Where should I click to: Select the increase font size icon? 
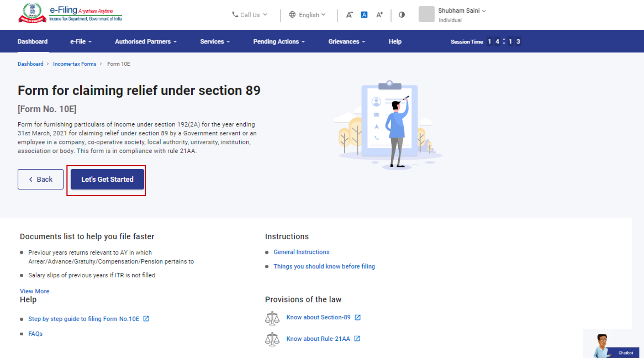(x=379, y=14)
